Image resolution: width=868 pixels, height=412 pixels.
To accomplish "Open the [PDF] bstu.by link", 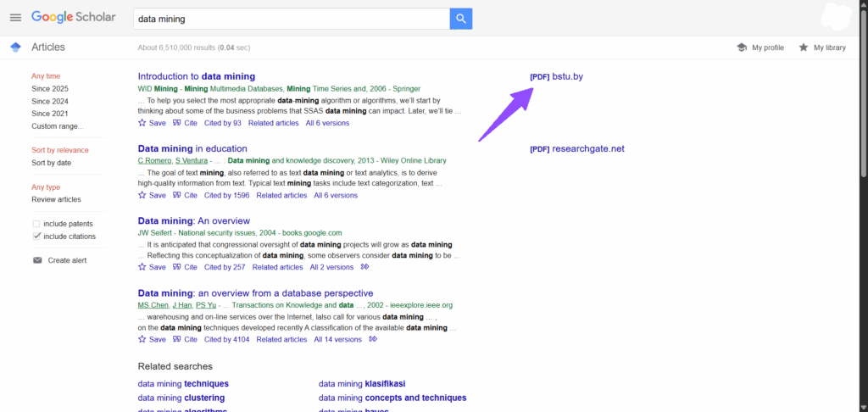I will click(x=556, y=77).
